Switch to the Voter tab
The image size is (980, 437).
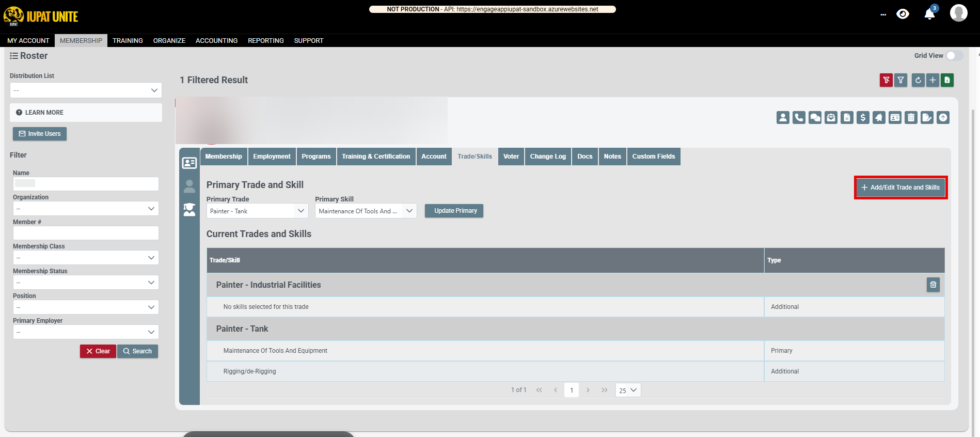pyautogui.click(x=511, y=157)
